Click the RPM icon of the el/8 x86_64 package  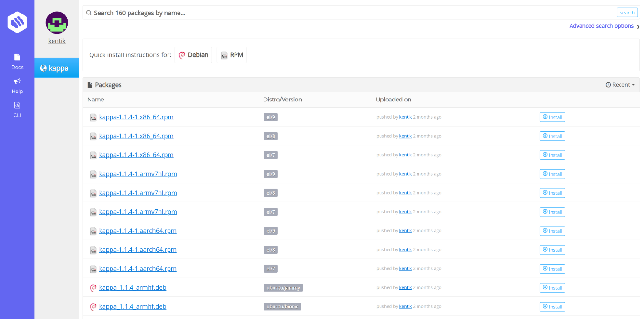click(93, 136)
